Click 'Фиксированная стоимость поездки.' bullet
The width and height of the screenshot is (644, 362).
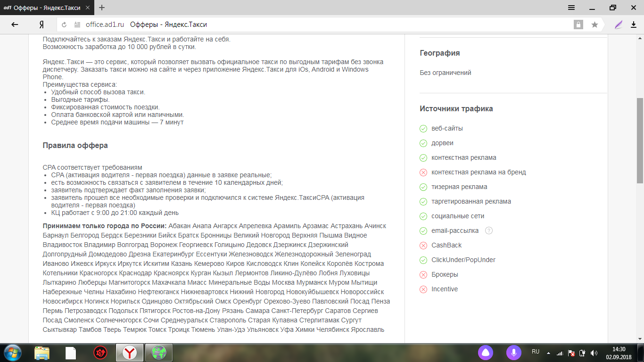105,107
